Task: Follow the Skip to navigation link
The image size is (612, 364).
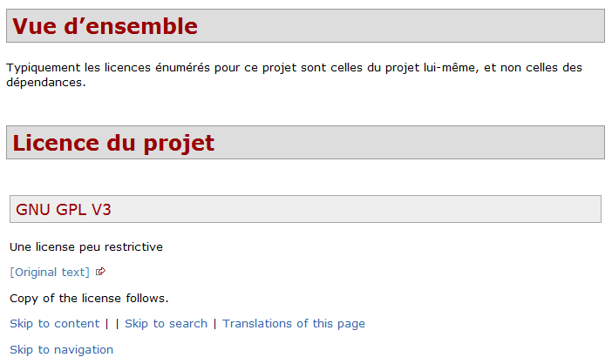Action: (61, 350)
